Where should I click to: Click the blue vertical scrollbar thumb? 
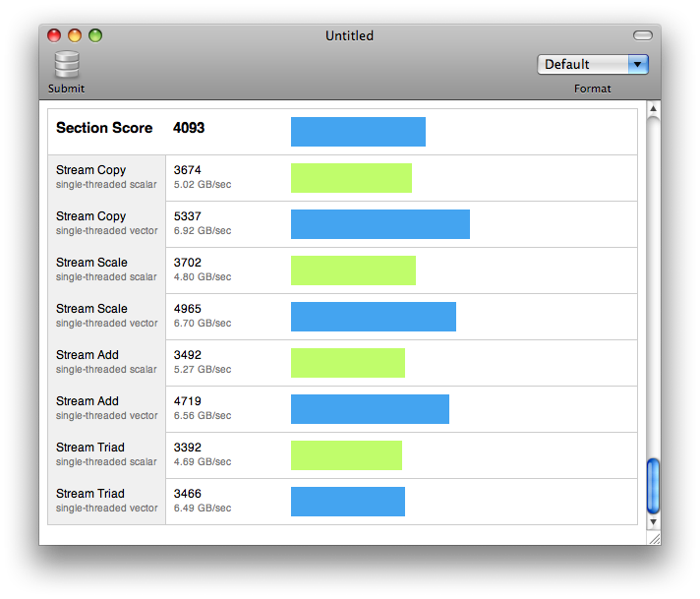tap(653, 486)
